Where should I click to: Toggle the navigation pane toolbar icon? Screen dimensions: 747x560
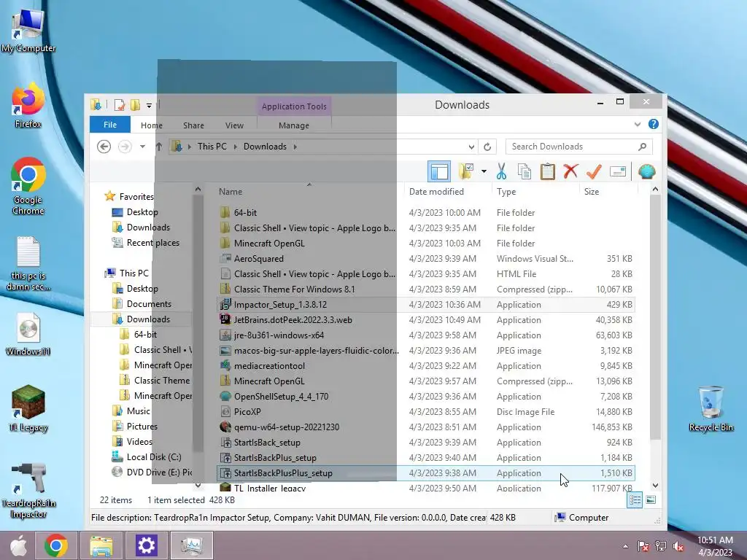point(438,171)
